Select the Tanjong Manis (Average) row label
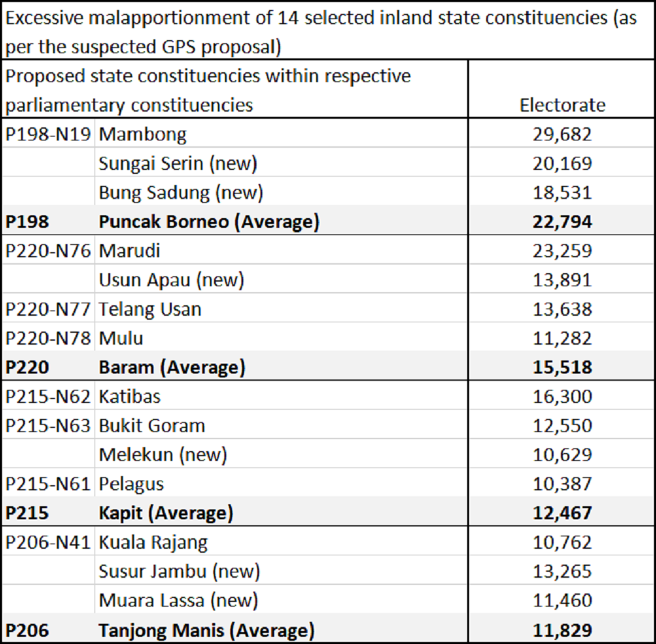The width and height of the screenshot is (656, 644). pyautogui.click(x=206, y=631)
